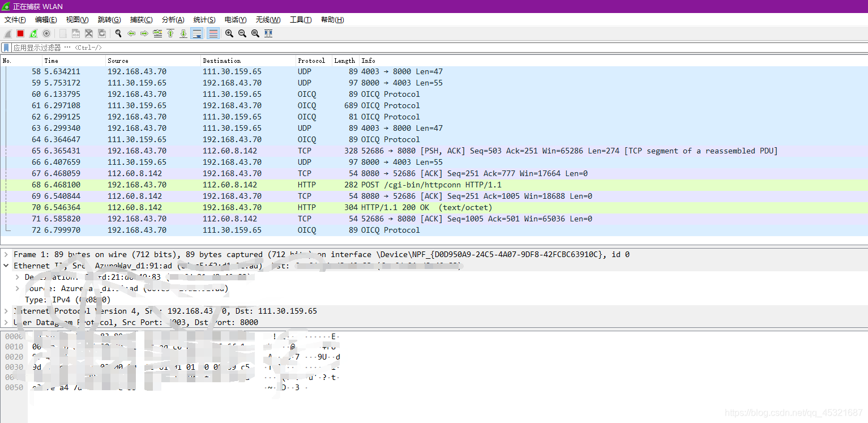Click the close capture file icon
This screenshot has width=868, height=423.
89,33
